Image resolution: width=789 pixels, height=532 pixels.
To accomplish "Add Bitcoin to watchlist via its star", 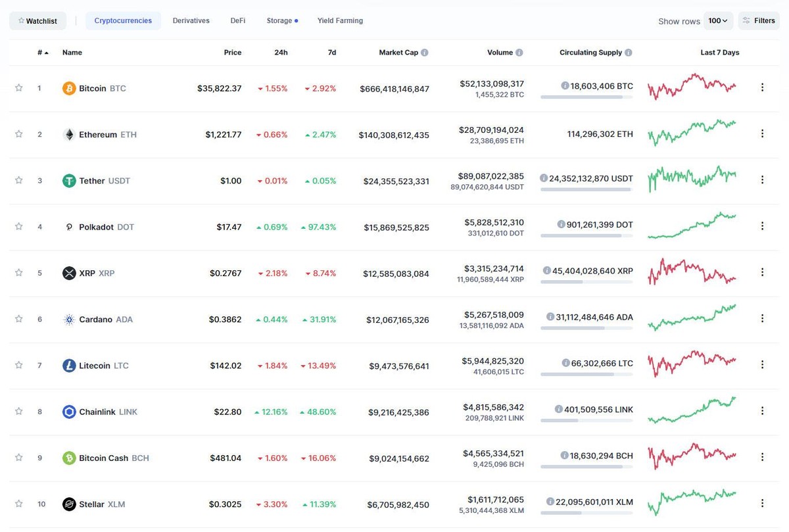I will pos(18,87).
